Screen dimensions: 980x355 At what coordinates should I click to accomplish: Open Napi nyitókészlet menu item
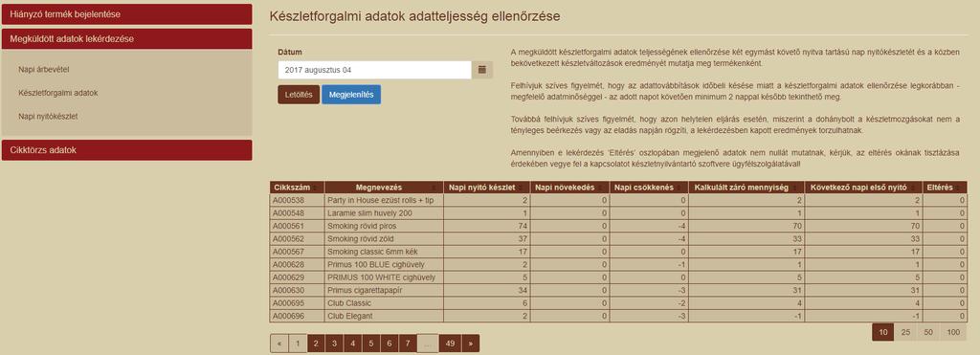(x=48, y=116)
